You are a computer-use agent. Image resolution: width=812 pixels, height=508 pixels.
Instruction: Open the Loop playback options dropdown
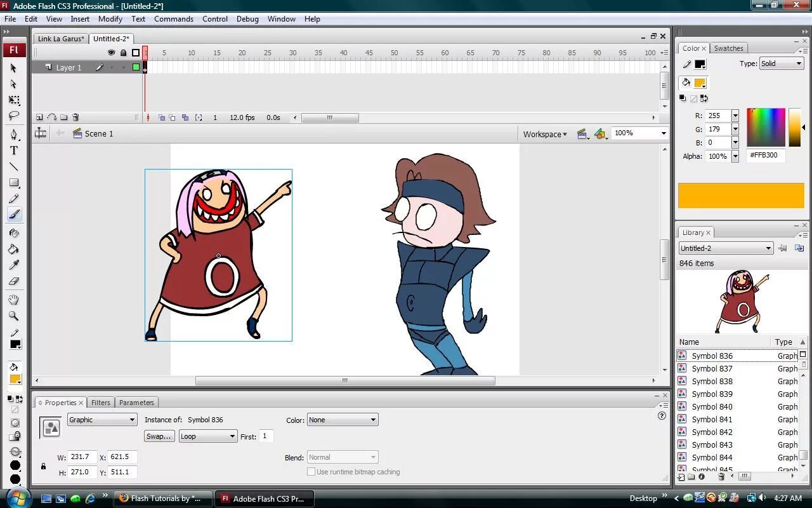pyautogui.click(x=207, y=436)
